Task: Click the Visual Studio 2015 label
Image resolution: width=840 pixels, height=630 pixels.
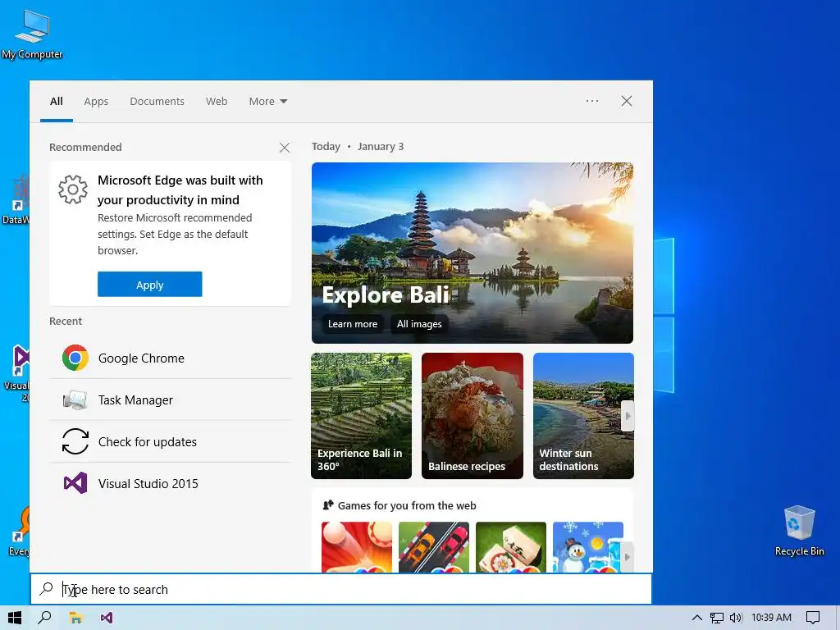Action: tap(148, 484)
